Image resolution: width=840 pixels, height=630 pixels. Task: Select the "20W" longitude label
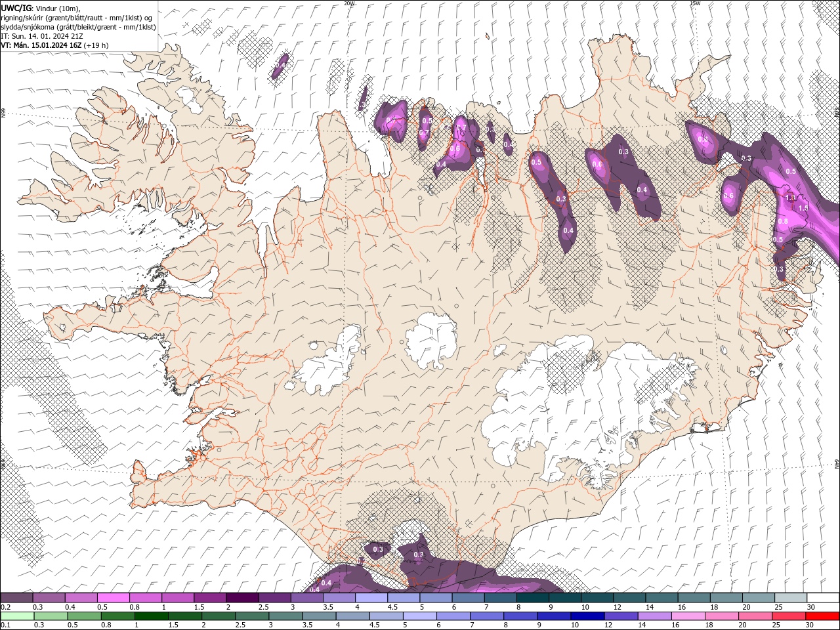349,3
